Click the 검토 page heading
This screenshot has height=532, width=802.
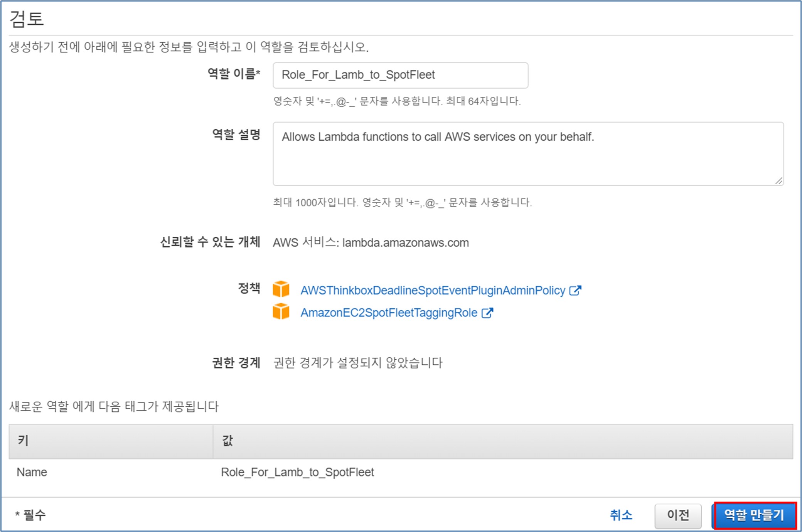tap(27, 19)
